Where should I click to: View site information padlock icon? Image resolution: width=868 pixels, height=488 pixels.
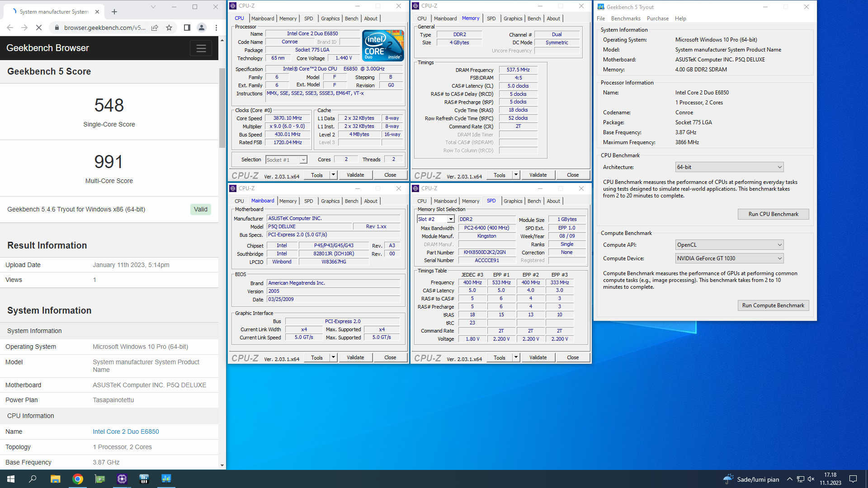[57, 28]
